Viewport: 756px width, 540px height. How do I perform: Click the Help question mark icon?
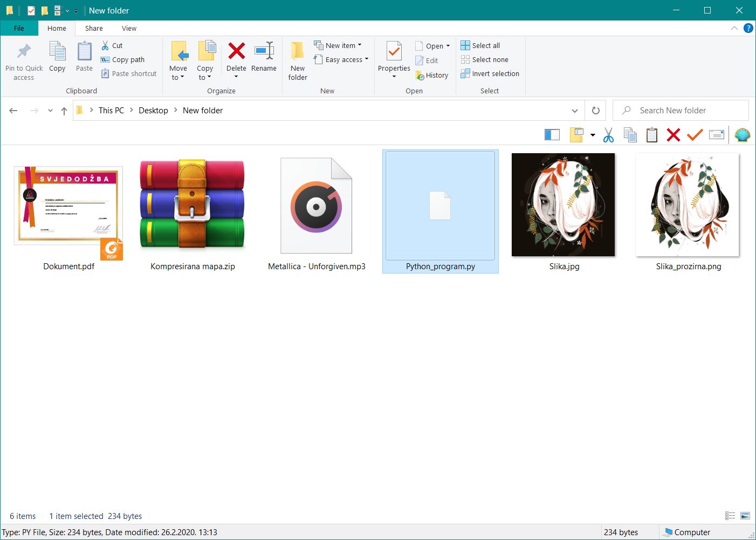pyautogui.click(x=748, y=28)
